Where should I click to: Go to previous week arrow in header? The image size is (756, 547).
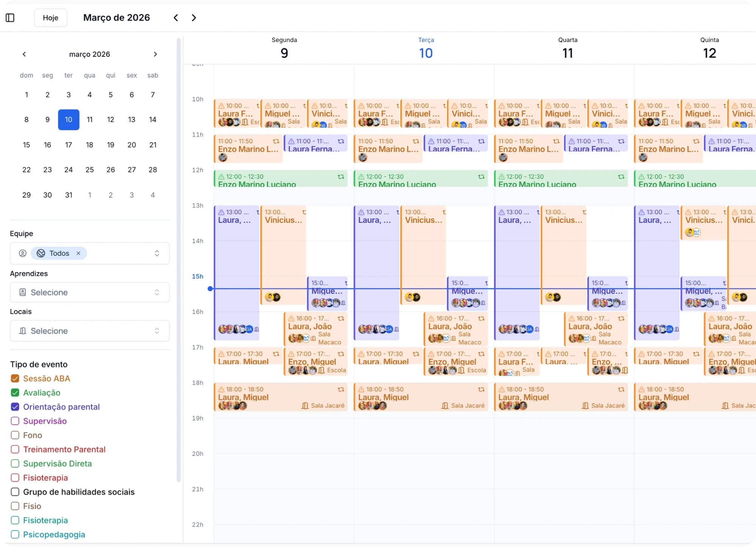pos(176,18)
